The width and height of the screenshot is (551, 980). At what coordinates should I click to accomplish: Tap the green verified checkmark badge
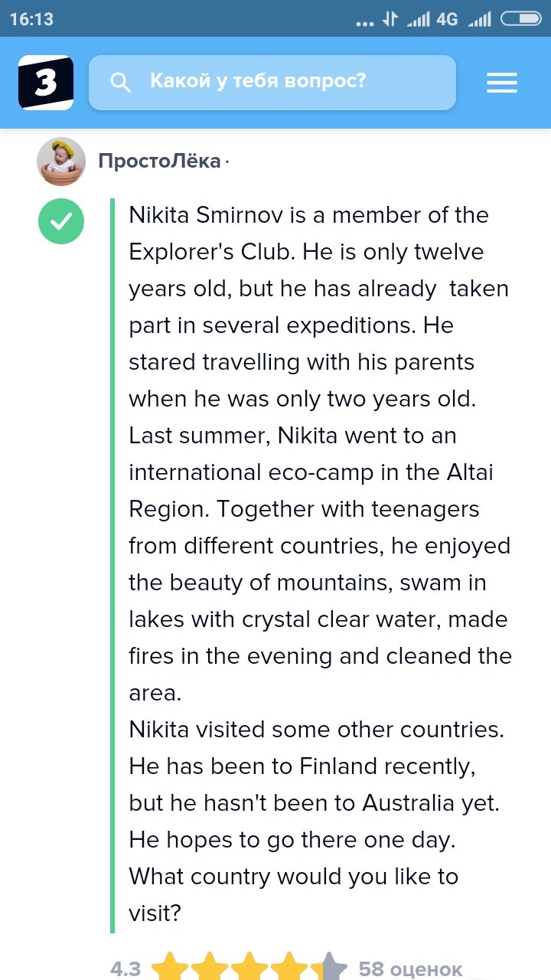60,221
